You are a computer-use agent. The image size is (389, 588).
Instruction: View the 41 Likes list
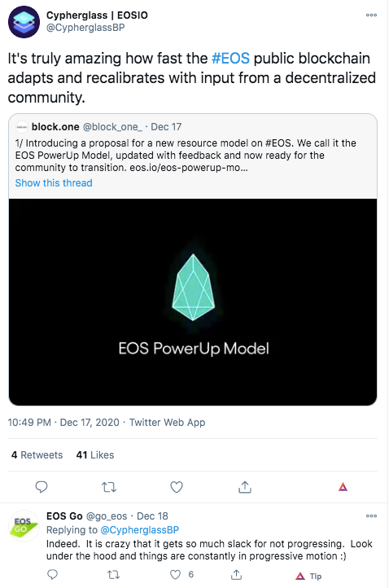click(x=95, y=455)
